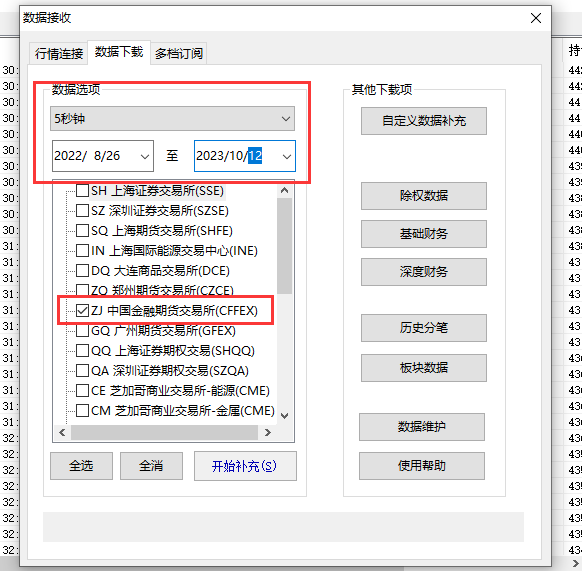The width and height of the screenshot is (582, 571).
Task: Download 基础财务 data
Action: click(x=424, y=234)
